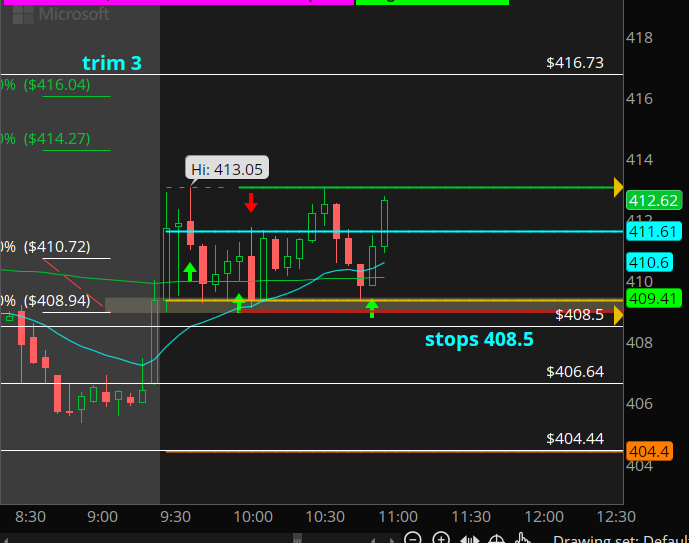The width and height of the screenshot is (689, 543).
Task: Click the $416.73 price level label
Action: pos(575,63)
